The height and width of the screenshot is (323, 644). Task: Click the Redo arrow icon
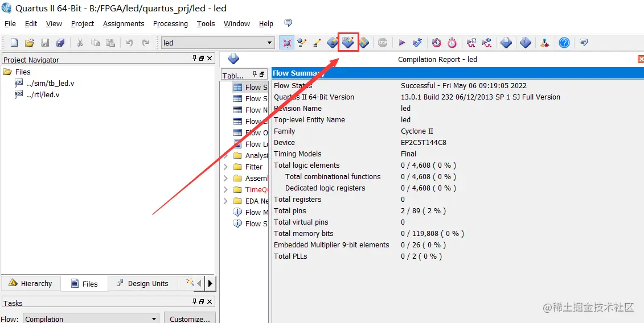(x=145, y=43)
